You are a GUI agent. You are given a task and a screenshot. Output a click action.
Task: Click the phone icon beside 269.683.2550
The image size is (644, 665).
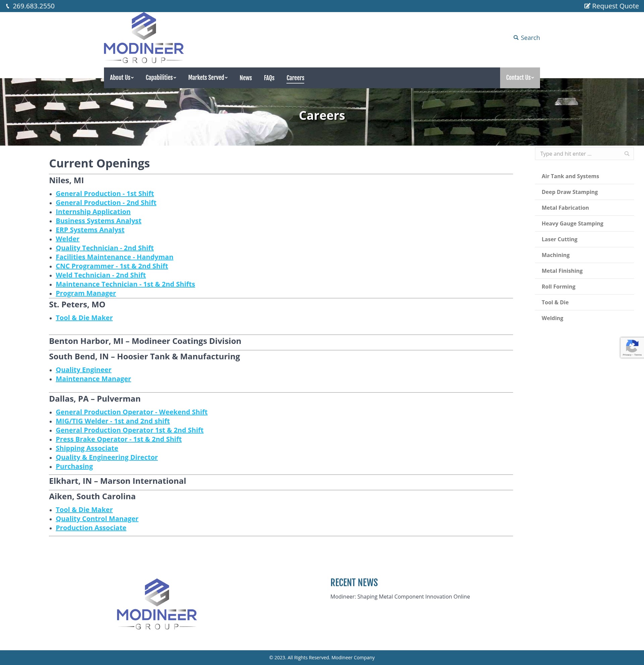(x=7, y=6)
